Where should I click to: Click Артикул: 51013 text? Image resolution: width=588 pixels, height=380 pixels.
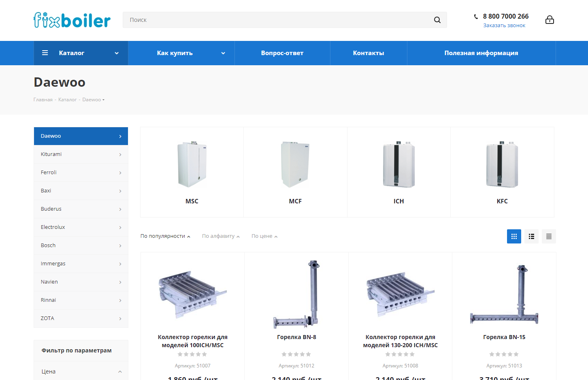(504, 366)
